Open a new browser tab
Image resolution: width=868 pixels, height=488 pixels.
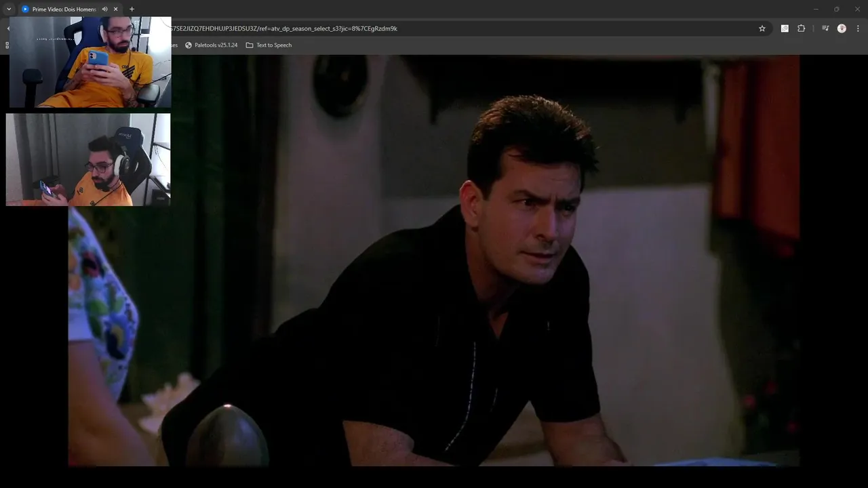click(x=132, y=9)
